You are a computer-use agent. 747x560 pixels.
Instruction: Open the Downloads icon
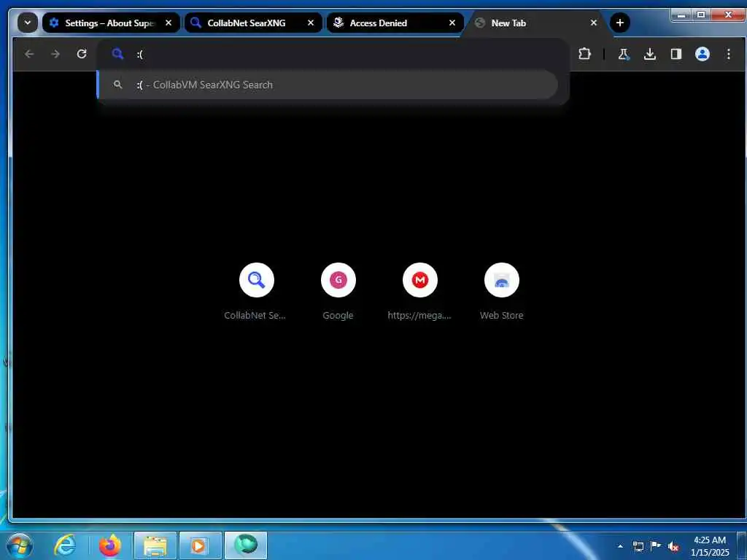pos(650,54)
